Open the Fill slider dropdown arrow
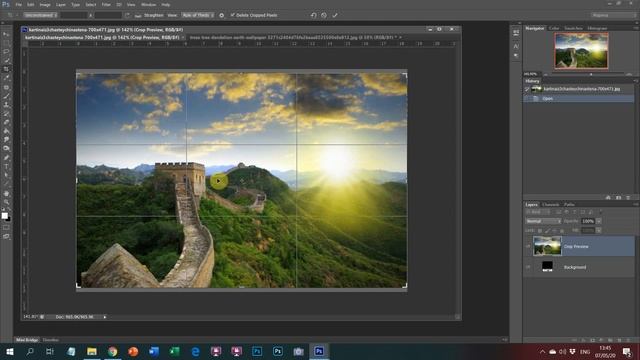 click(598, 231)
